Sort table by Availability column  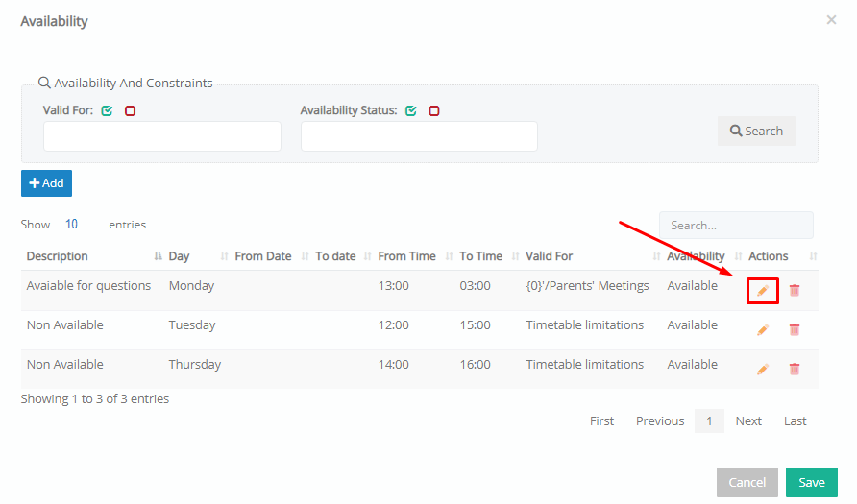(x=703, y=256)
